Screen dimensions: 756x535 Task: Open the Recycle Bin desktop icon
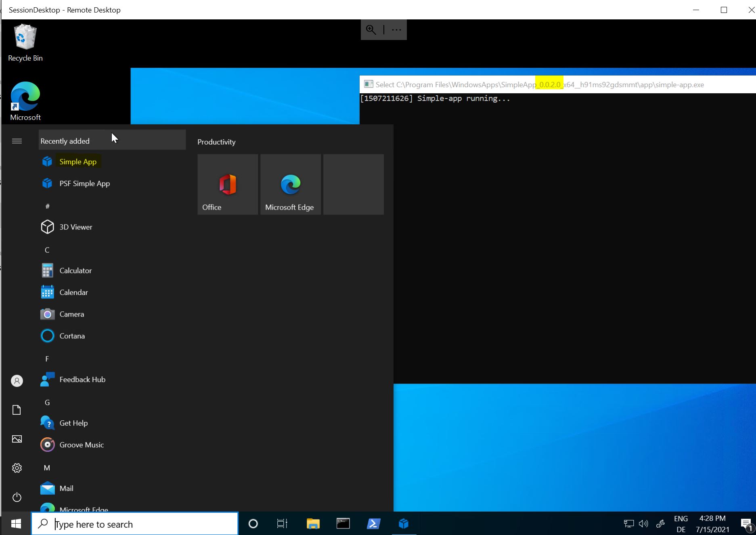click(x=25, y=43)
